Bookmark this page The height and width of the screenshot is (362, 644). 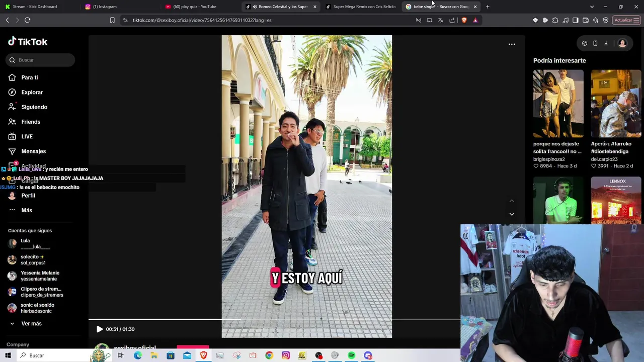(x=112, y=20)
